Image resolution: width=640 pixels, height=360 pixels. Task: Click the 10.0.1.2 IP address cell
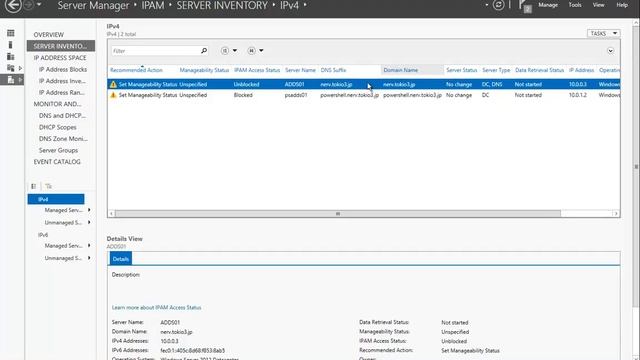578,95
